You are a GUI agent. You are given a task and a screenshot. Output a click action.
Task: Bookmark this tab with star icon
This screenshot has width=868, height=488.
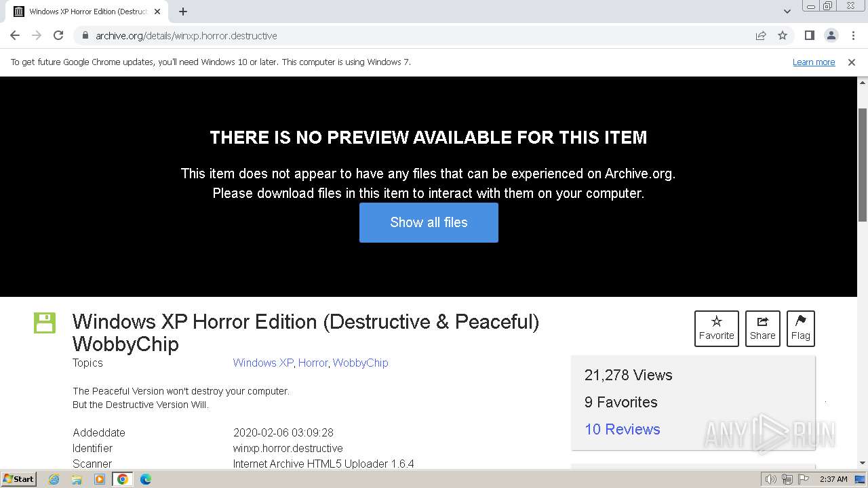pyautogui.click(x=783, y=35)
